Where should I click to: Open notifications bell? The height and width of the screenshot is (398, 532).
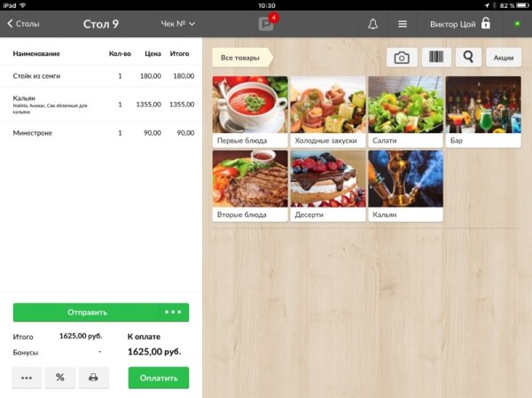coord(373,24)
